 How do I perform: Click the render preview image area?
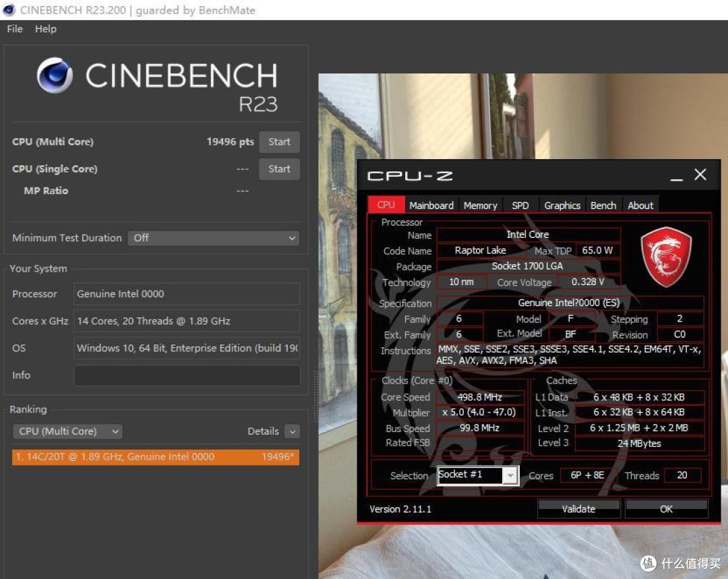[x=523, y=326]
